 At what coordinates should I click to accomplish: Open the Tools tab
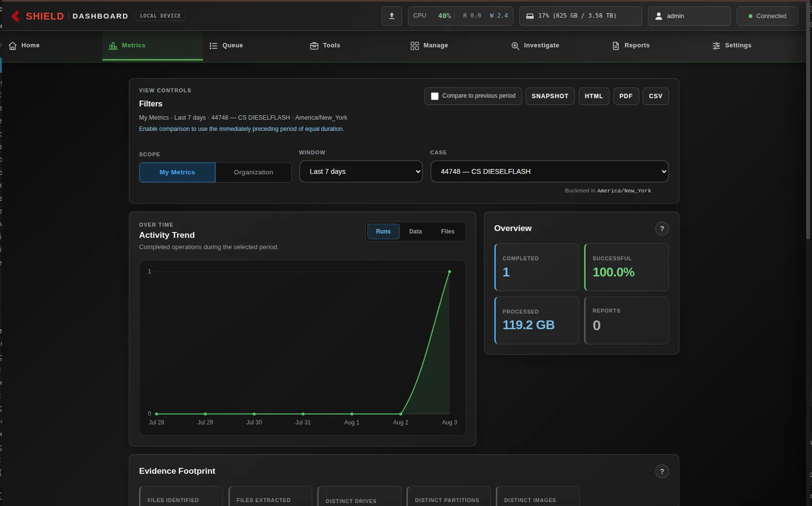pos(354,46)
